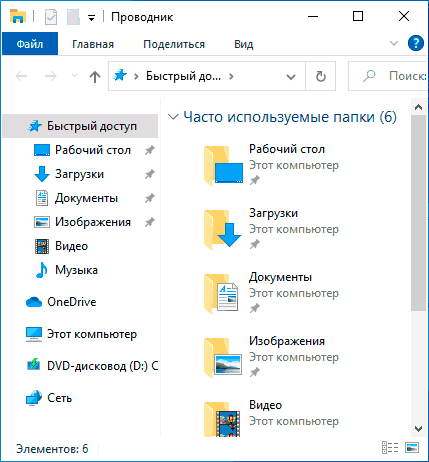Click the Quick access star in address bar

pyautogui.click(x=120, y=76)
